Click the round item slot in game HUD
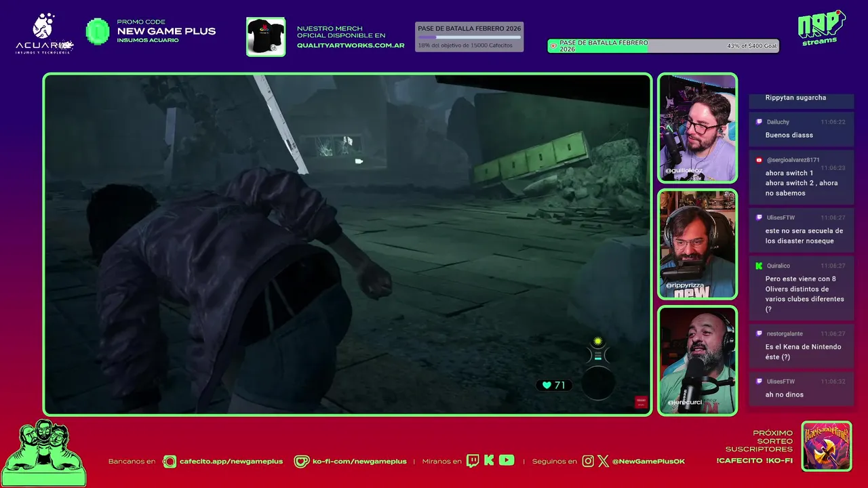This screenshot has width=868, height=488. 598,384
